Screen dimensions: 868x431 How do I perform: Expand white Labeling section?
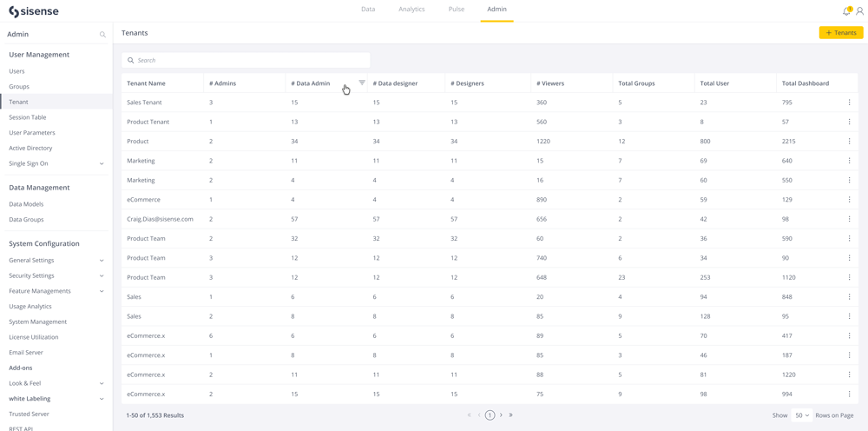tap(102, 399)
